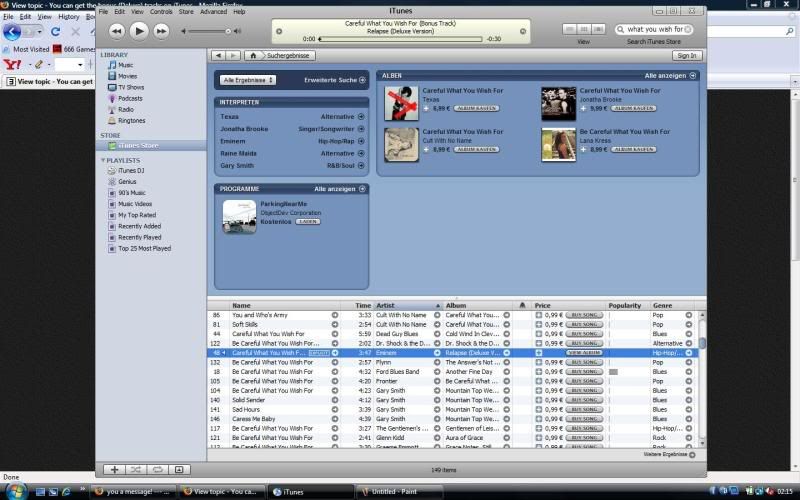This screenshot has height=500, width=800.
Task: Show or hide the artwork viewer
Action: pos(179,469)
